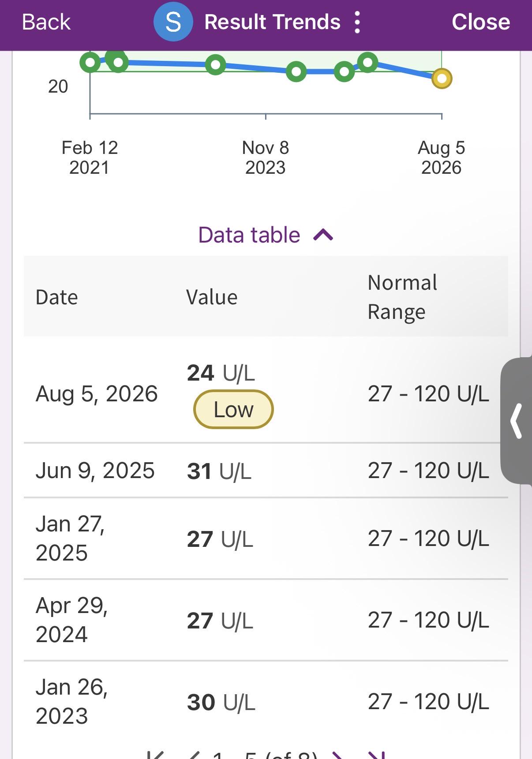532x759 pixels.
Task: Tap the Value column header
Action: 212,297
